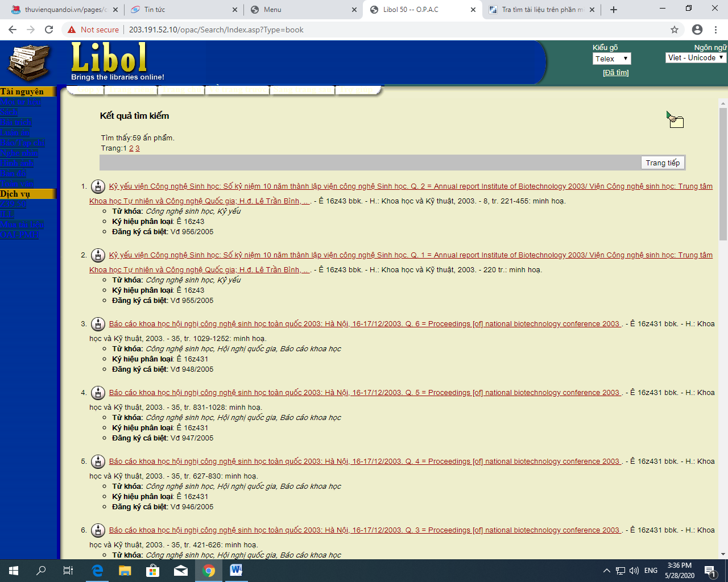Open the [Đã tìm] search history link

point(615,73)
